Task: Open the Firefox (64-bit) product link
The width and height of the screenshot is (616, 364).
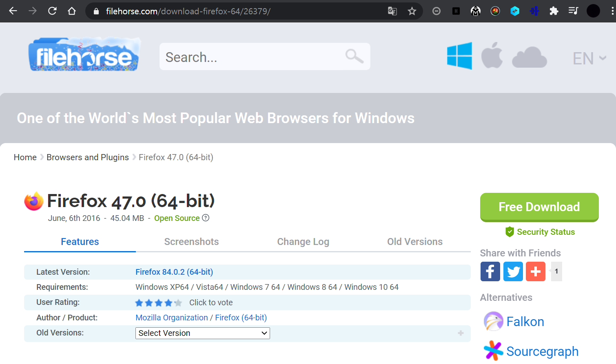Action: click(x=241, y=318)
